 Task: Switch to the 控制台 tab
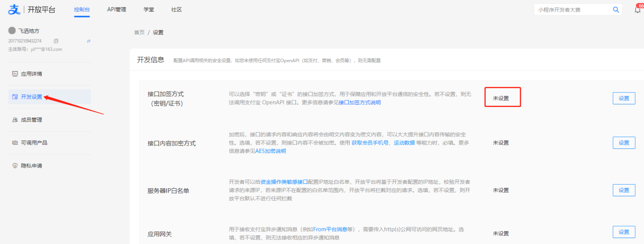(82, 9)
